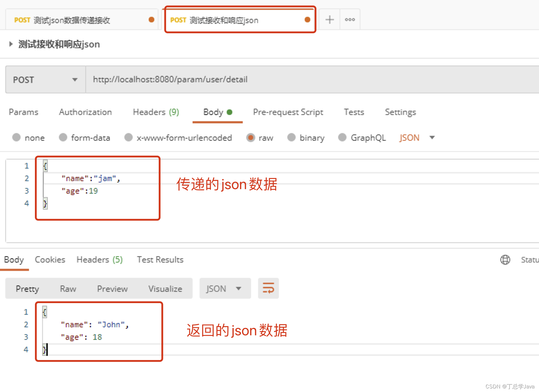Click the "name":"jam" line in request body
Viewport: 539px width, 392px height.
(x=91, y=178)
